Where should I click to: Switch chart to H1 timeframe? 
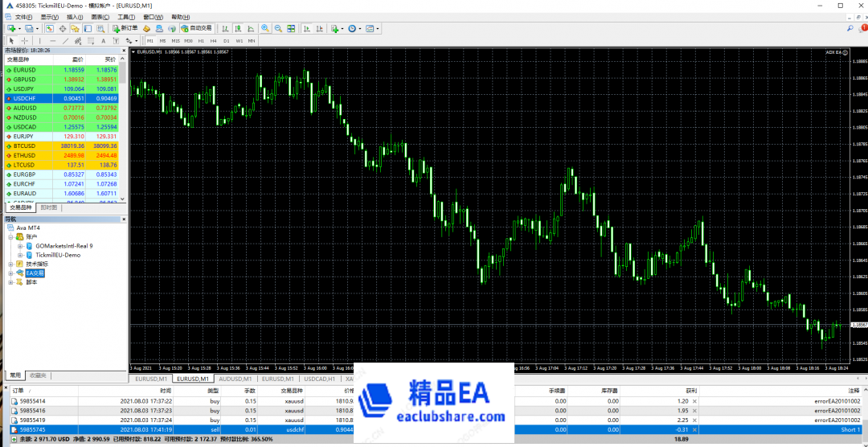coord(201,40)
